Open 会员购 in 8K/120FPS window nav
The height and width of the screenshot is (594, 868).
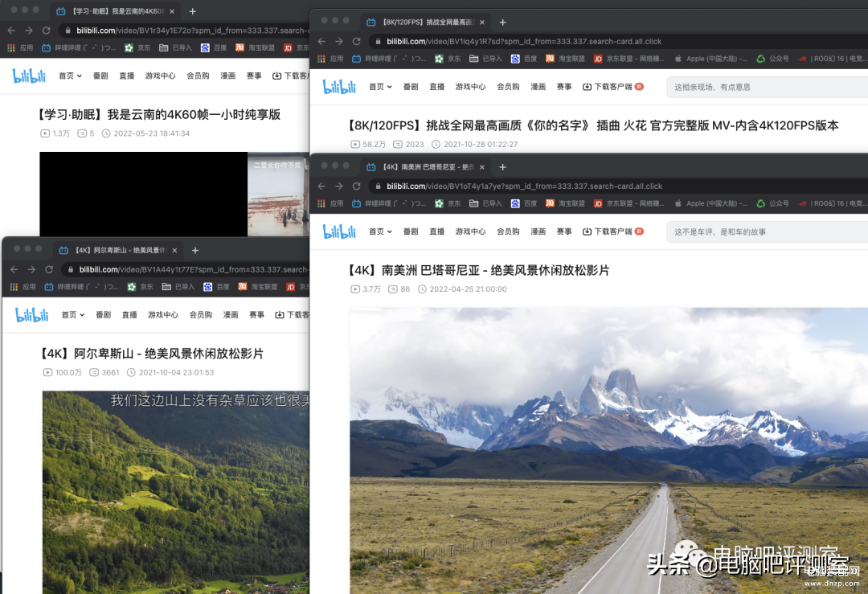click(508, 86)
